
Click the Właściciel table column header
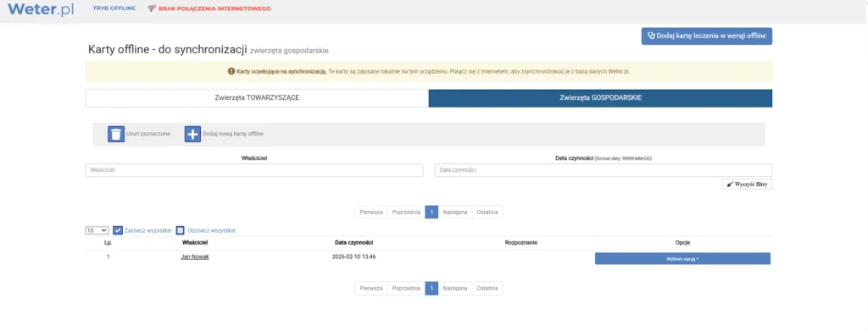click(195, 243)
